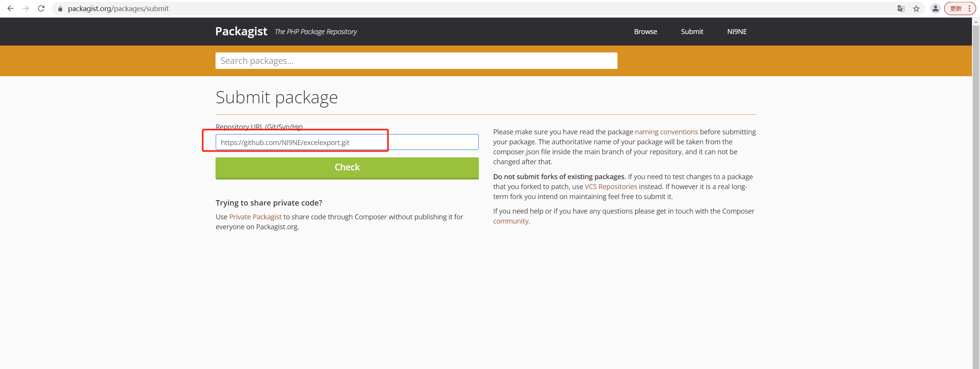Open the translate page icon
This screenshot has width=980, height=369.
pyautogui.click(x=901, y=9)
